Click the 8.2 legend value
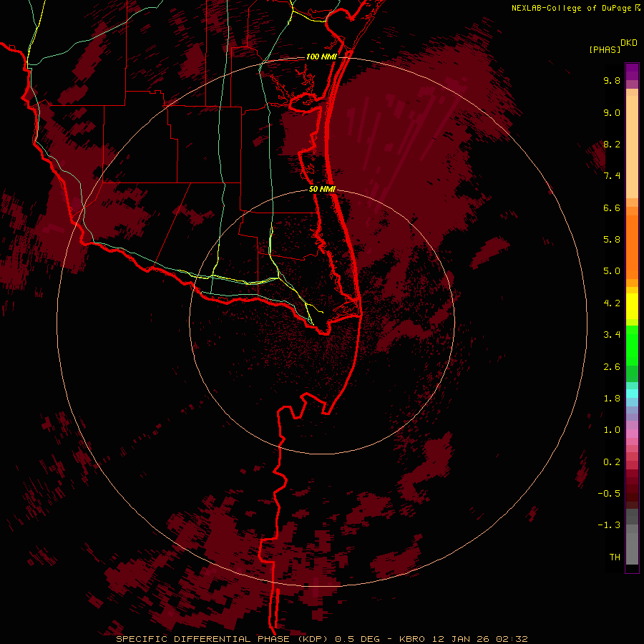The height and width of the screenshot is (644, 644). click(x=612, y=144)
